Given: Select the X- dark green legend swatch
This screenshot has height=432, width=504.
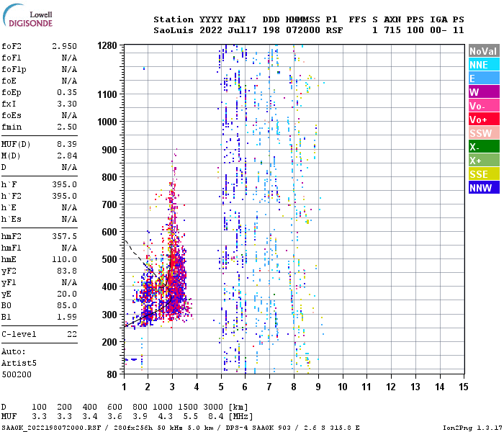Looking at the screenshot, I should 484,147.
